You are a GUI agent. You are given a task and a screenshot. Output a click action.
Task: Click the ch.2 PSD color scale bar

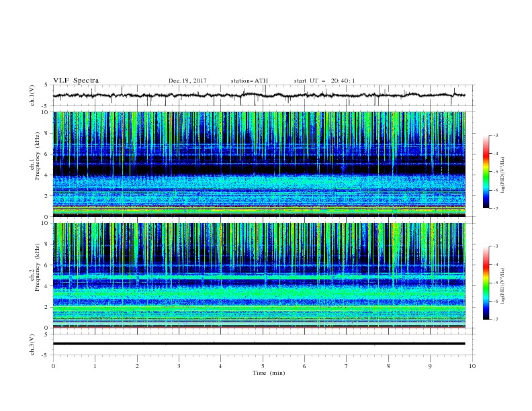click(x=486, y=283)
